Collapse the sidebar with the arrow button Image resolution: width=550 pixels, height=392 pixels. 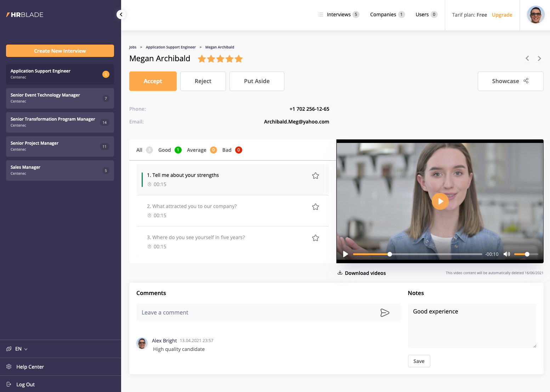(121, 15)
